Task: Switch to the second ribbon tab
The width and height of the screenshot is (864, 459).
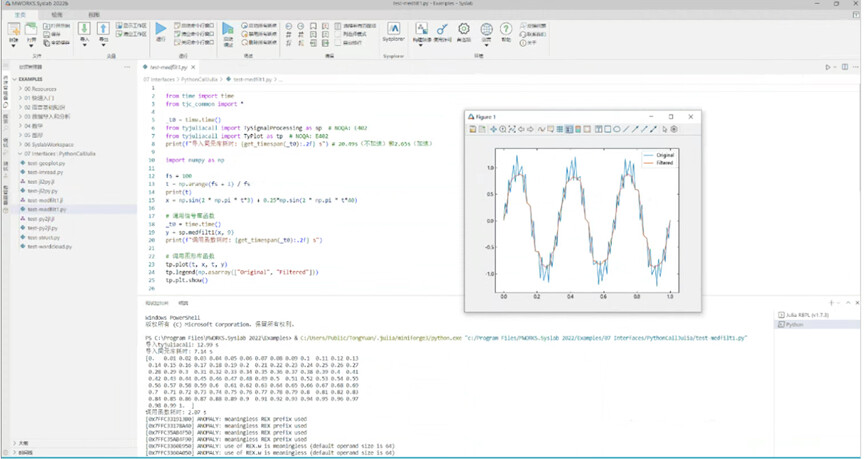Action: pos(56,14)
